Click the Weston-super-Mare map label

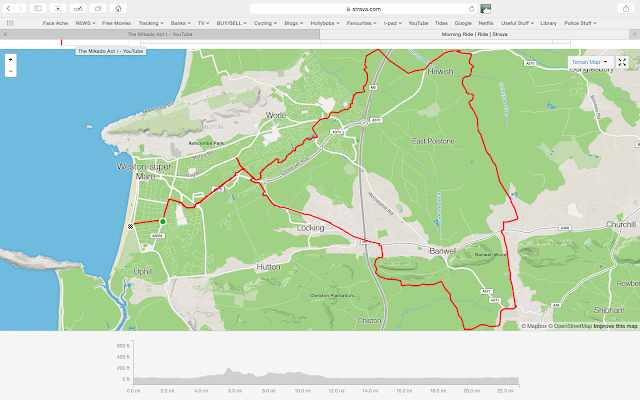(144, 171)
